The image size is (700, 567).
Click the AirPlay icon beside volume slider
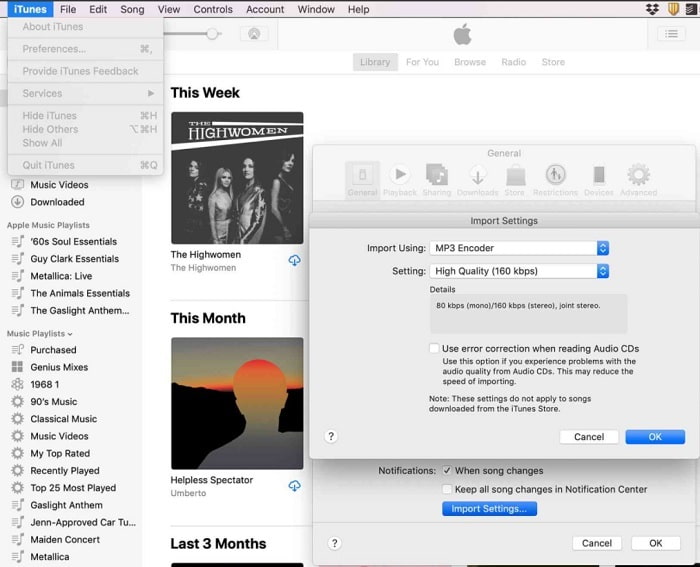(254, 34)
